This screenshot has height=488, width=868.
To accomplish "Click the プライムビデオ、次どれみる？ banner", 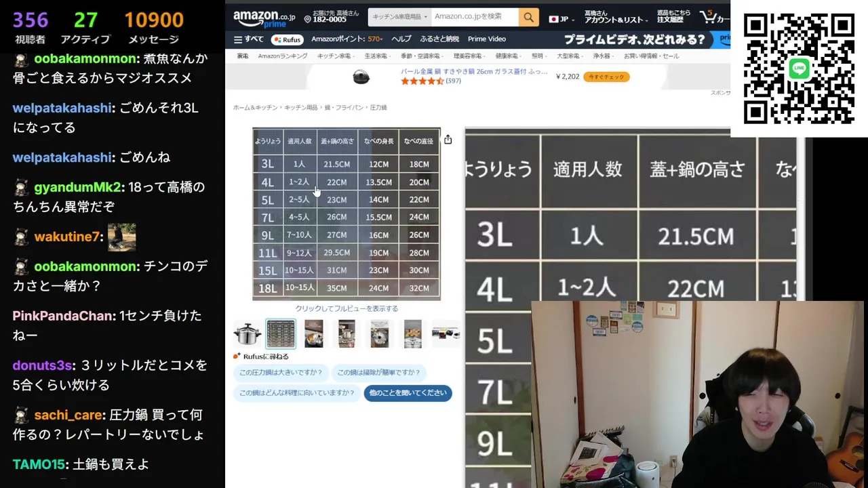I will pos(634,39).
